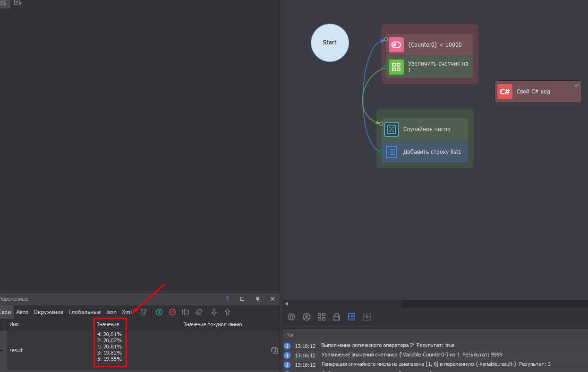Pin the Переменные panel with pushpin icon
588x372 pixels.
pyautogui.click(x=257, y=299)
